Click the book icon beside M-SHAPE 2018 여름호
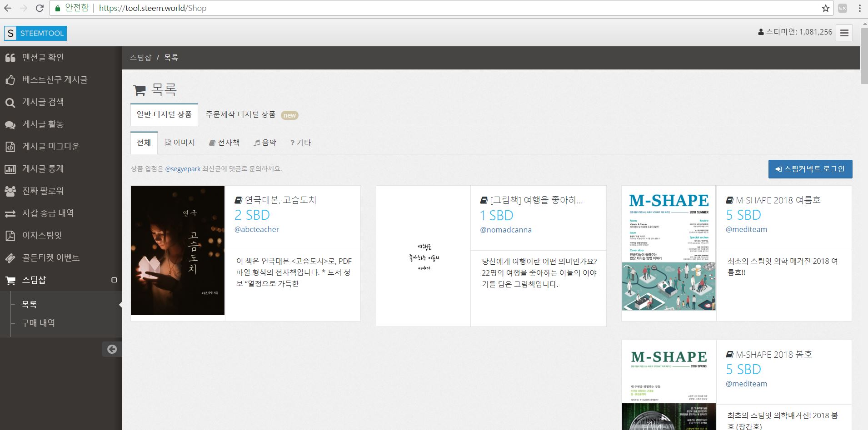The width and height of the screenshot is (868, 430). 729,200
